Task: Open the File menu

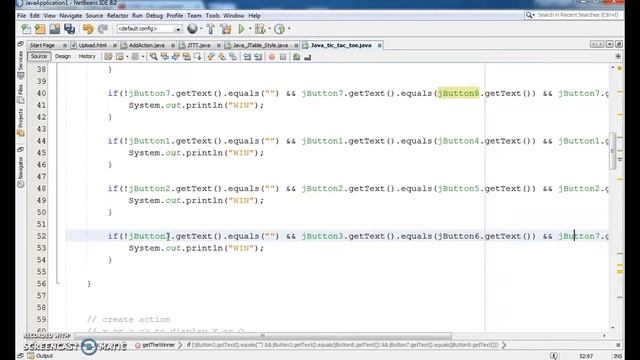Action: (21, 16)
